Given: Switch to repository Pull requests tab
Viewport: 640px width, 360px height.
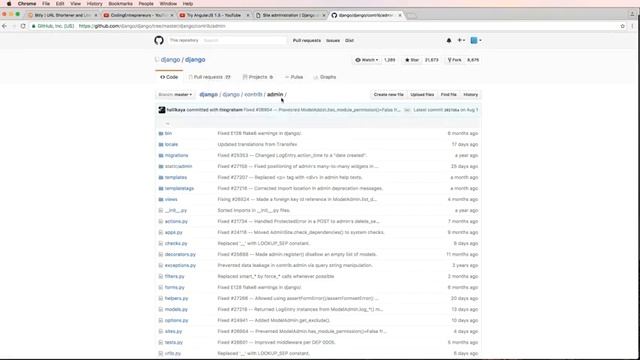Looking at the screenshot, I should (x=209, y=77).
